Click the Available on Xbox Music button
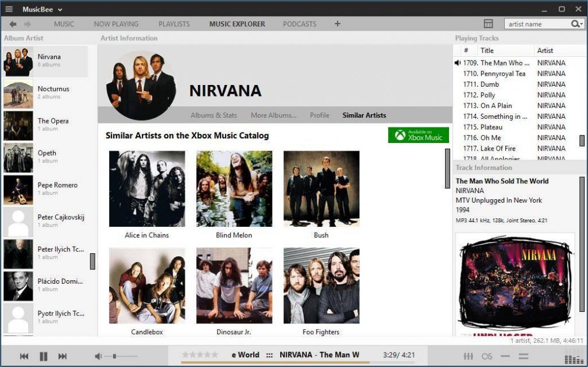 coord(419,135)
